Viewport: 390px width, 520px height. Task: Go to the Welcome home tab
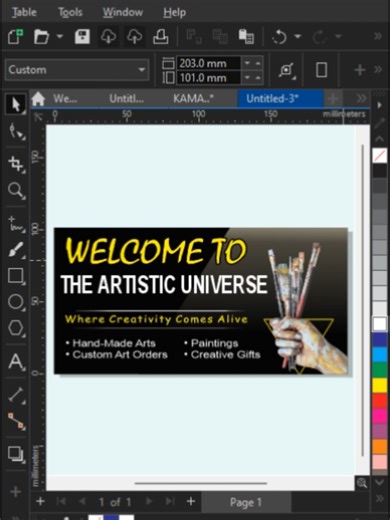(54, 99)
